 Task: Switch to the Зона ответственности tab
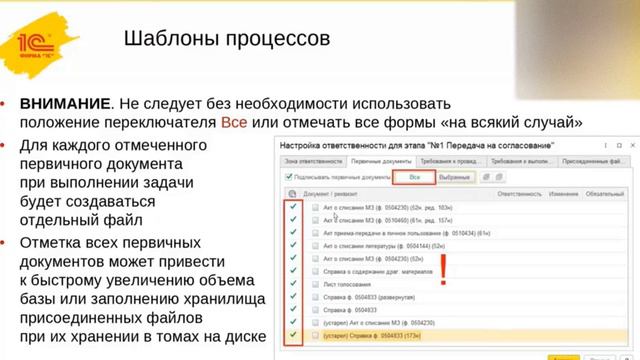(313, 162)
